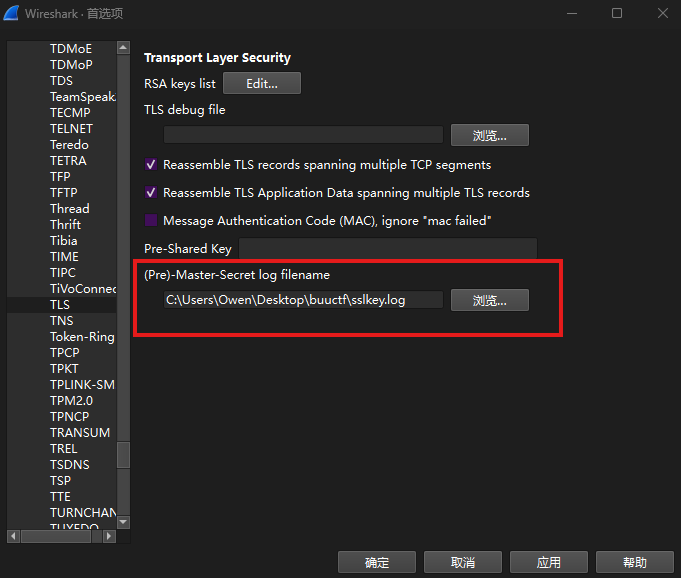The height and width of the screenshot is (578, 681).
Task: Minimize the preferences window
Action: 572,13
